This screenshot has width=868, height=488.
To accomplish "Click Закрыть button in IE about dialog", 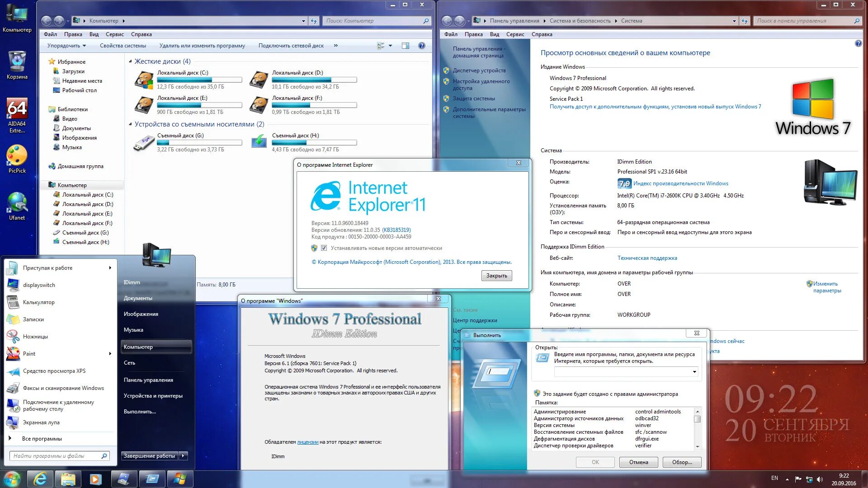I will [x=496, y=276].
